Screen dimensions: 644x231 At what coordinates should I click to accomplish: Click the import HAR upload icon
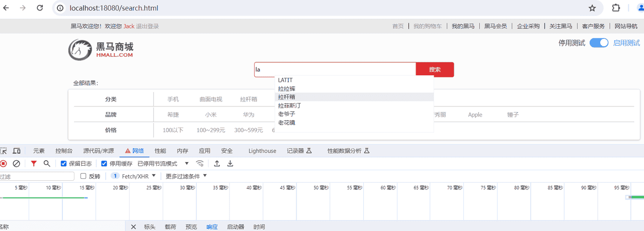click(x=217, y=163)
